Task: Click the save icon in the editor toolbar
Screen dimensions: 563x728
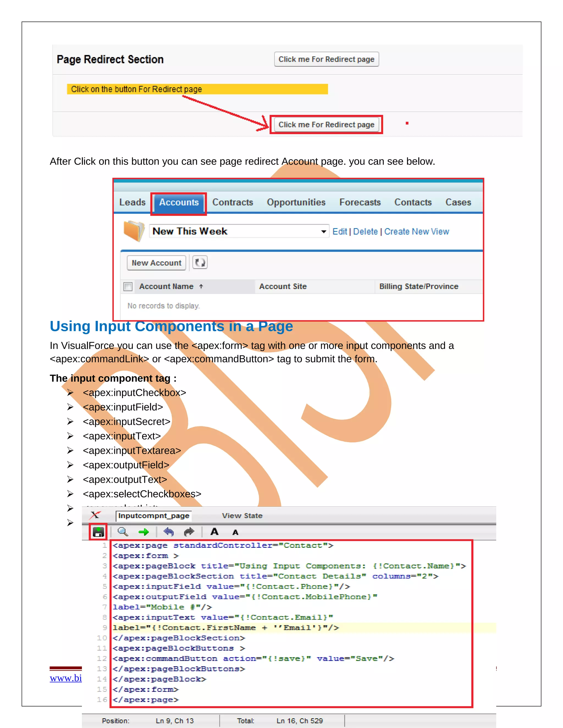Action: 98,532
